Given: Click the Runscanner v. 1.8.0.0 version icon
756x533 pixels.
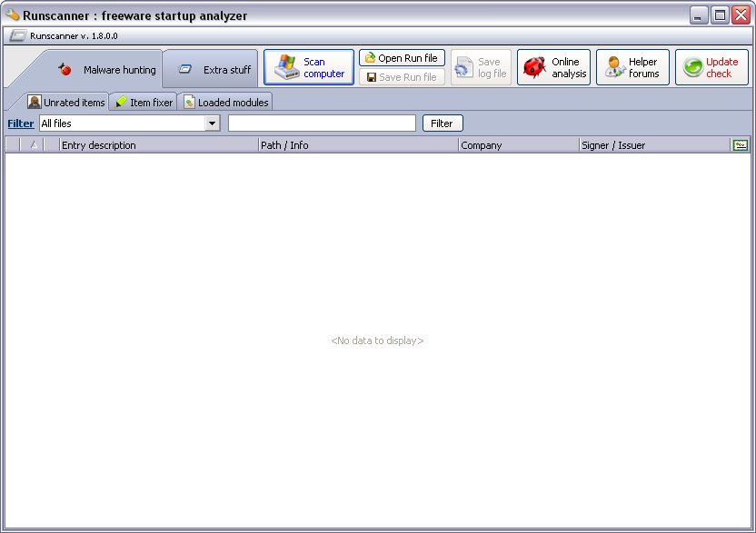Looking at the screenshot, I should [17, 35].
